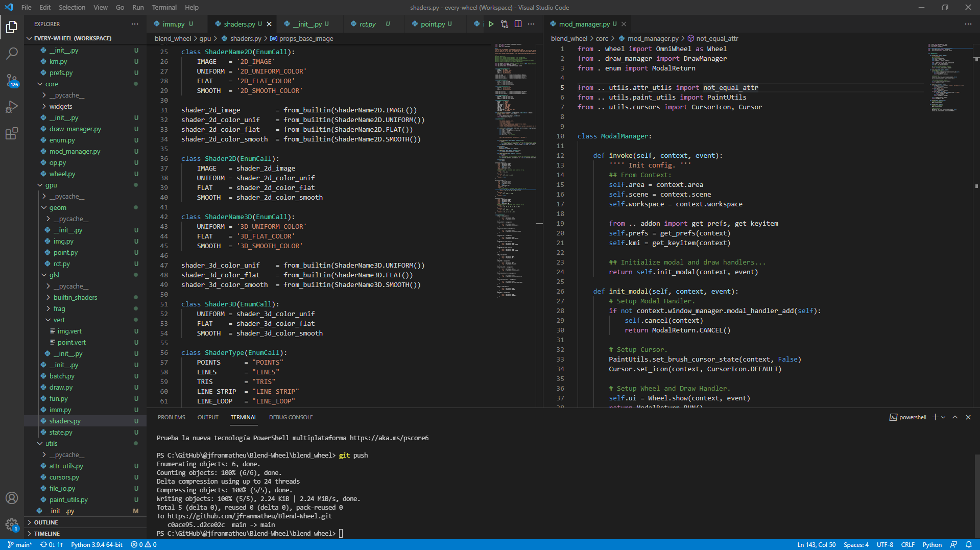Image resolution: width=980 pixels, height=550 pixels.
Task: Click the notifications bell in status bar
Action: [968, 544]
